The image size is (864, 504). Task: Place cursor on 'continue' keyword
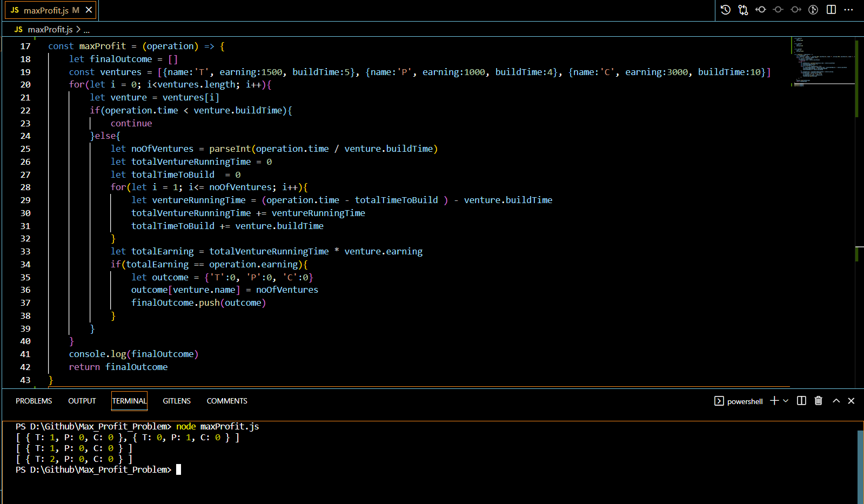point(131,123)
